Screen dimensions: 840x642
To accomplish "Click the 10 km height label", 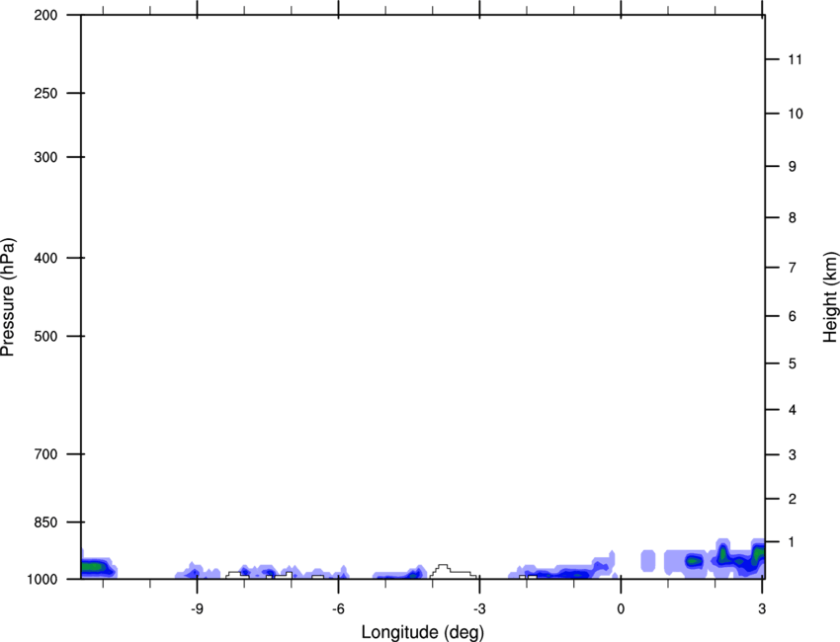I will tap(796, 114).
